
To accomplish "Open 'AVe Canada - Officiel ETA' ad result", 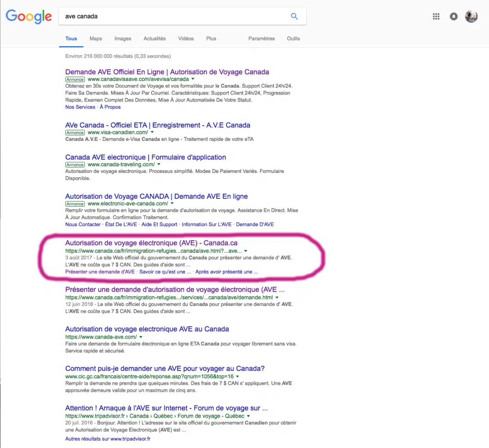I will coord(158,125).
